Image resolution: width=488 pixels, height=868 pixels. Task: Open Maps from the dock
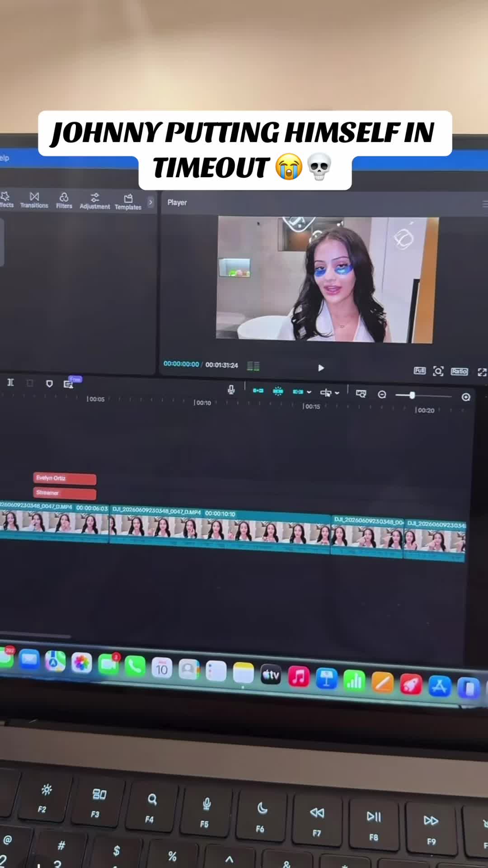55,661
